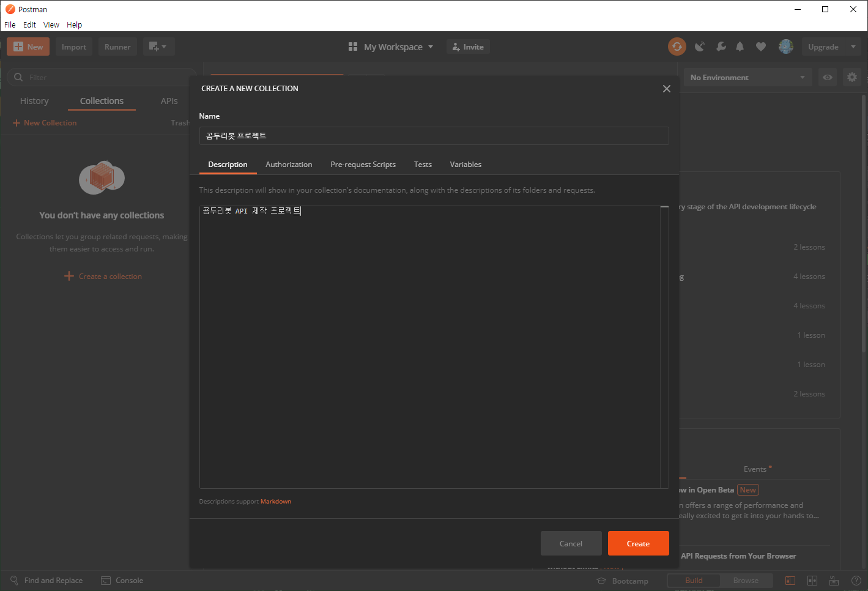This screenshot has height=591, width=868.
Task: Switch to Browse mode toggle
Action: pyautogui.click(x=746, y=581)
